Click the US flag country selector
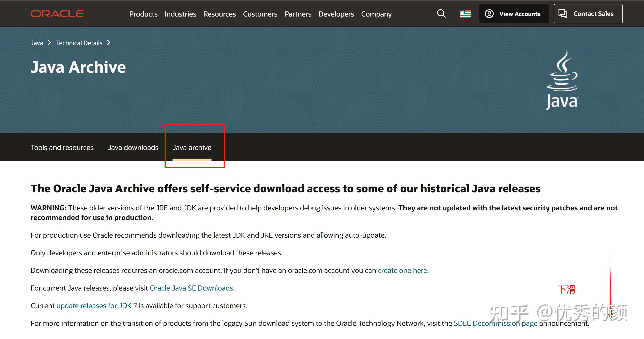 [x=465, y=14]
